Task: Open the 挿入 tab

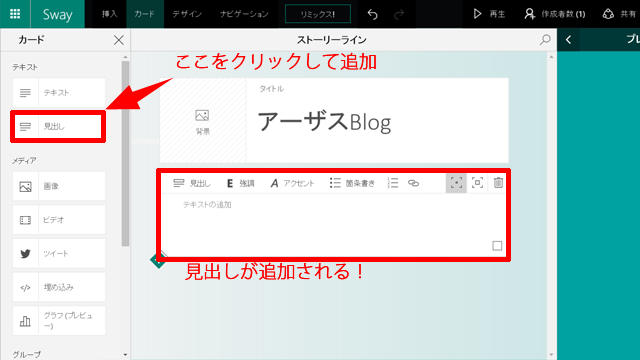Action: coord(109,14)
